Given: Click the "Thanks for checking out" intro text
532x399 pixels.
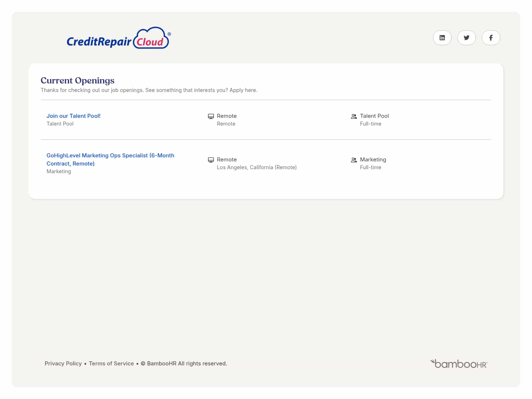Looking at the screenshot, I should [x=149, y=90].
